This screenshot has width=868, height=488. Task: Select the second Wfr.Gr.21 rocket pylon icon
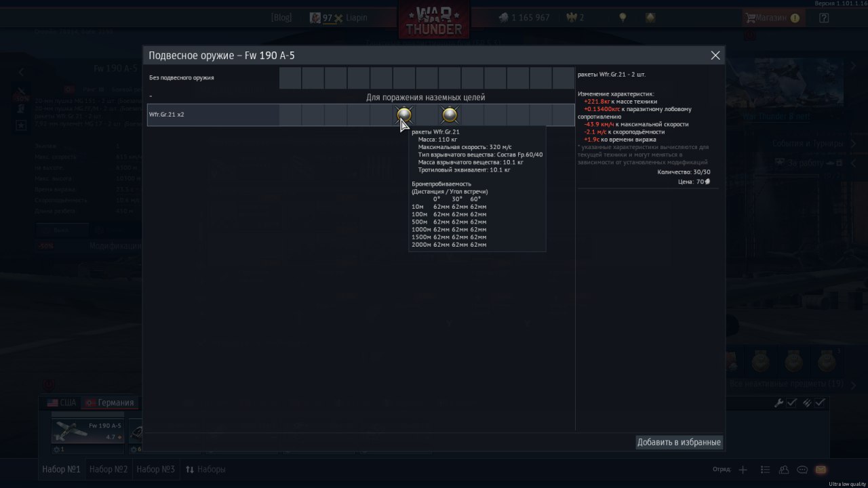(x=450, y=115)
